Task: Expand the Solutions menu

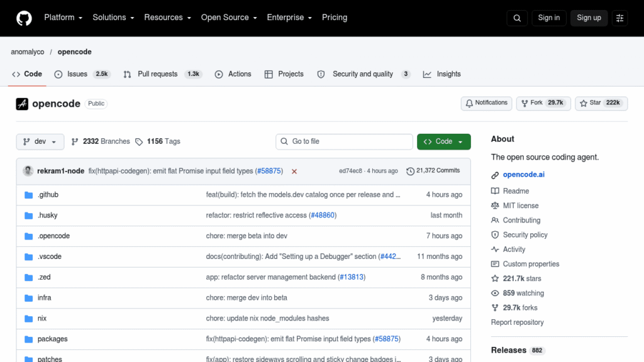Action: pos(113,18)
